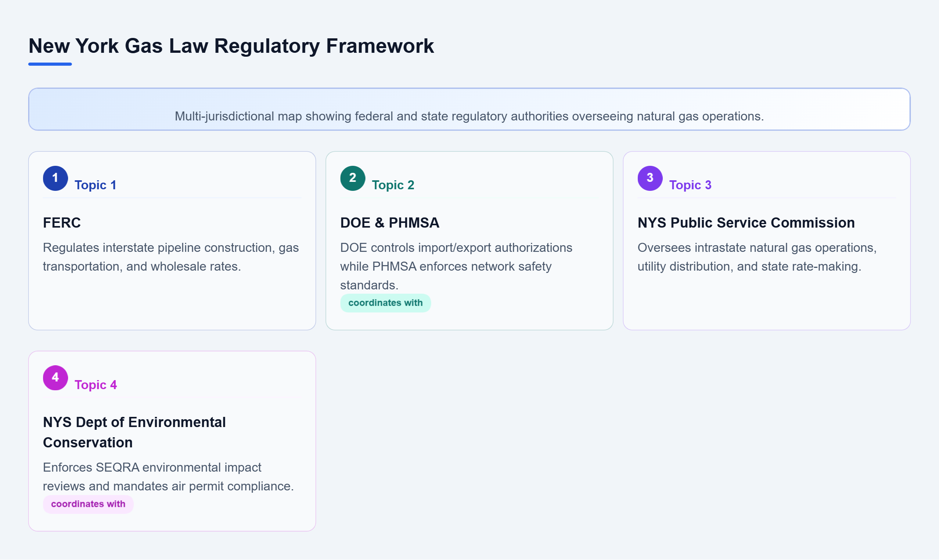Image resolution: width=939 pixels, height=560 pixels.
Task: Click the DOE & PHMSA heading
Action: point(390,223)
